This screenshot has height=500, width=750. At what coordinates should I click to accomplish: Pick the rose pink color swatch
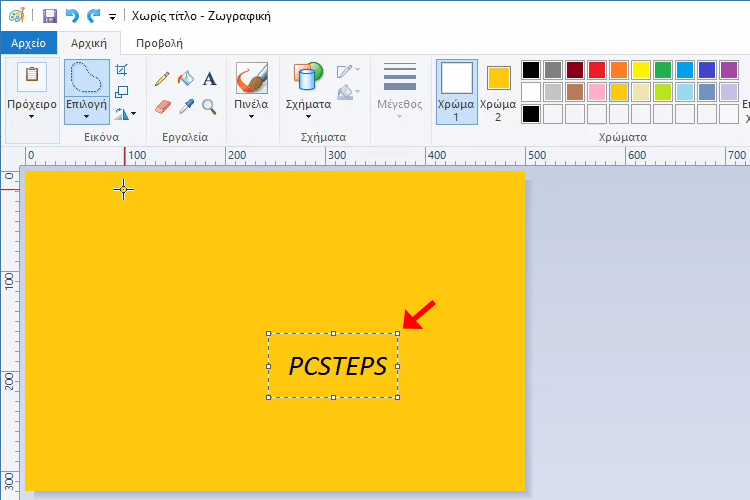click(597, 92)
